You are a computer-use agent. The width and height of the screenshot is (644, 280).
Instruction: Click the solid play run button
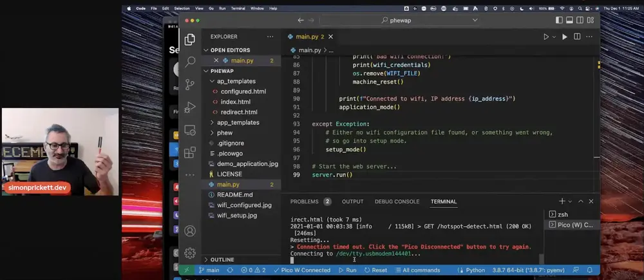565,37
